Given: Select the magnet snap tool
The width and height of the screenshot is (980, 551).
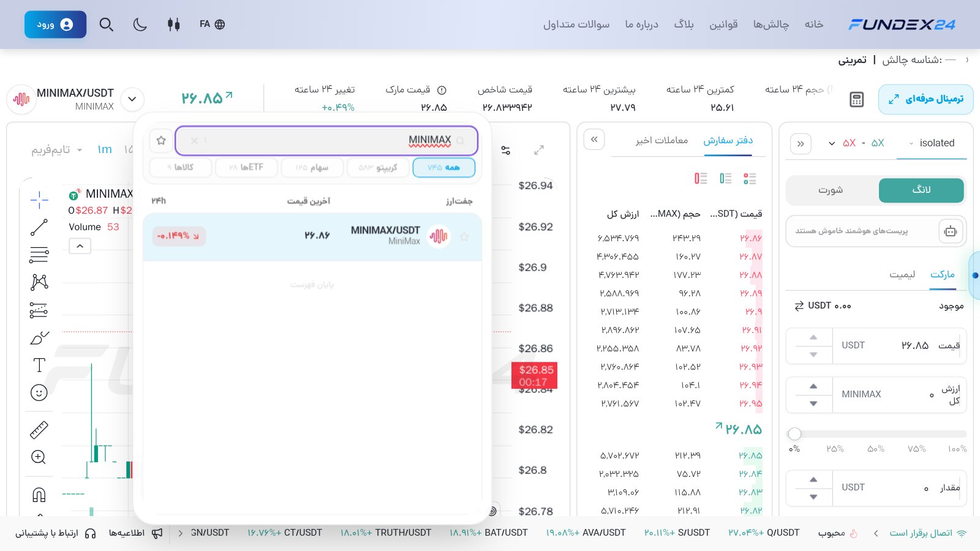Looking at the screenshot, I should click(39, 495).
